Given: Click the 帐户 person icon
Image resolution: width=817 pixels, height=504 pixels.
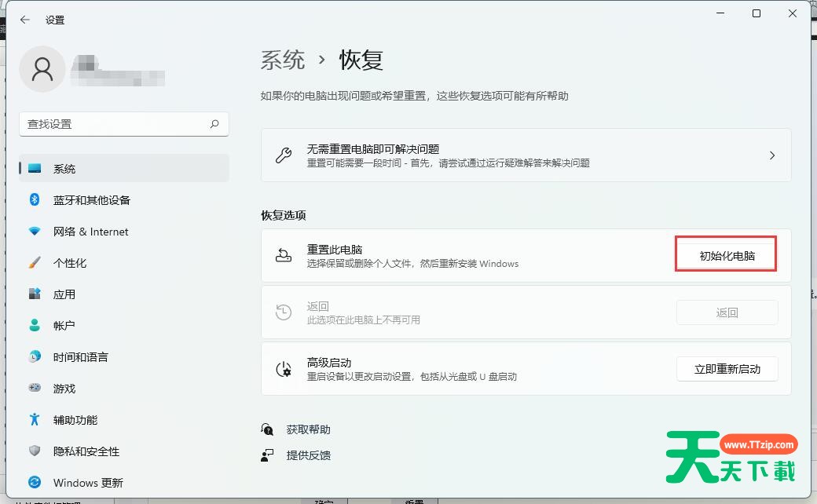Looking at the screenshot, I should (x=35, y=326).
